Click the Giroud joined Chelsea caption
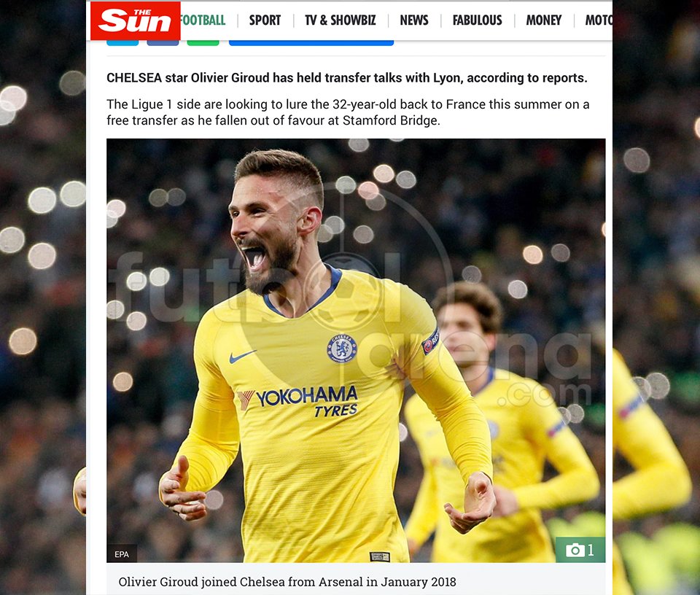Screen dimensions: 700x595 tap(287, 582)
